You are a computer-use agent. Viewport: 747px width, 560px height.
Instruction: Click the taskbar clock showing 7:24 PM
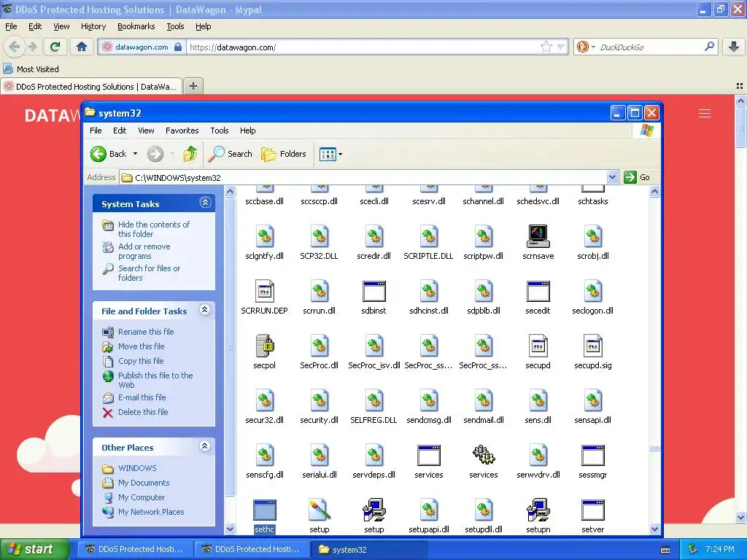click(720, 549)
